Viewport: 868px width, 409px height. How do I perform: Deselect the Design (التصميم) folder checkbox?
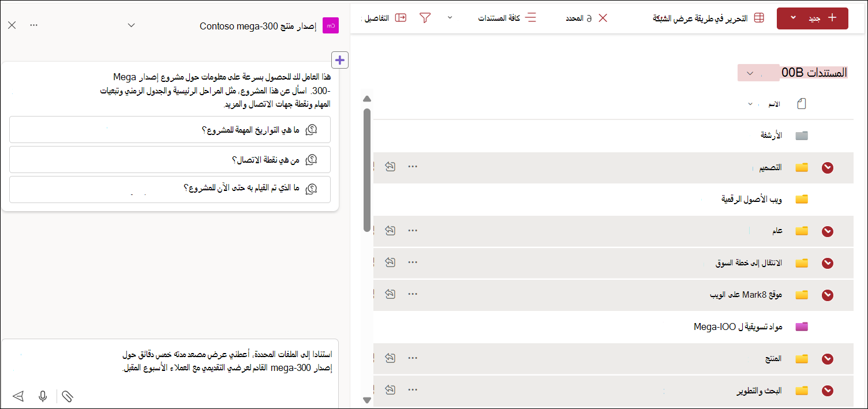[828, 168]
